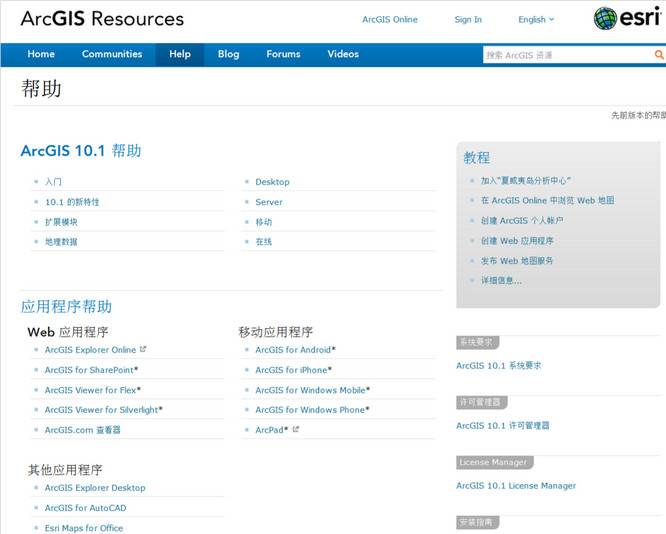
Task: Open the ArcGIS 10.1 帮助 heading link
Action: (x=81, y=151)
